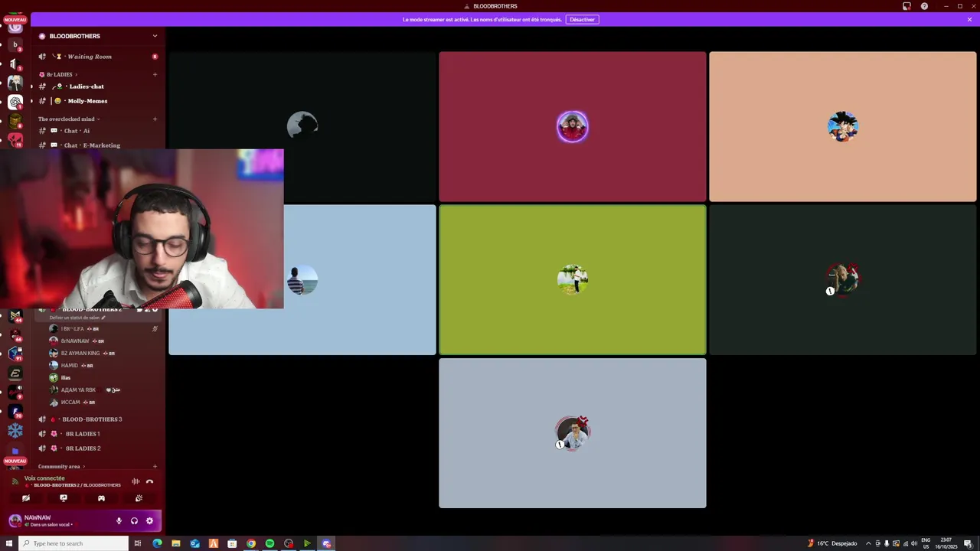Screen dimensions: 980x551
Task: Share your screen button
Action: click(64, 498)
